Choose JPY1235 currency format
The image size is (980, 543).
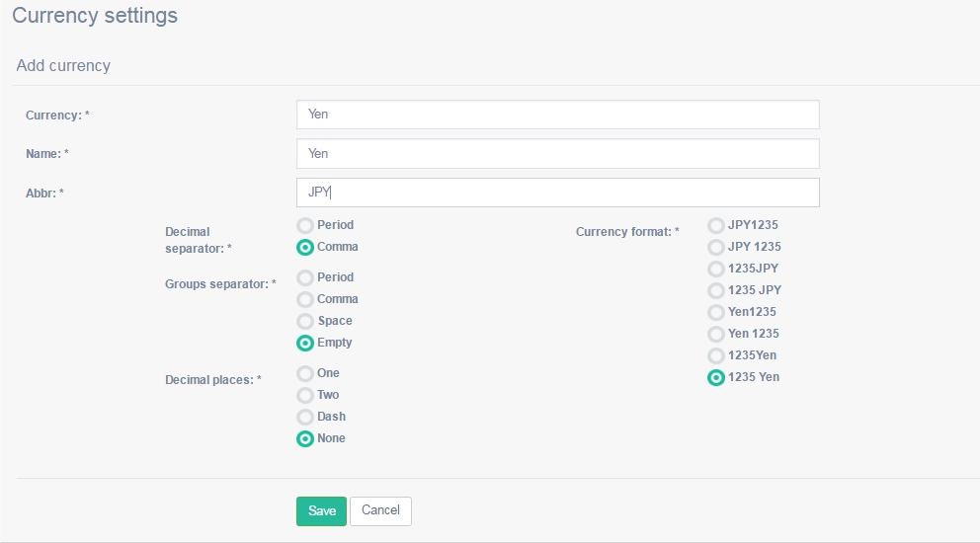coord(715,225)
